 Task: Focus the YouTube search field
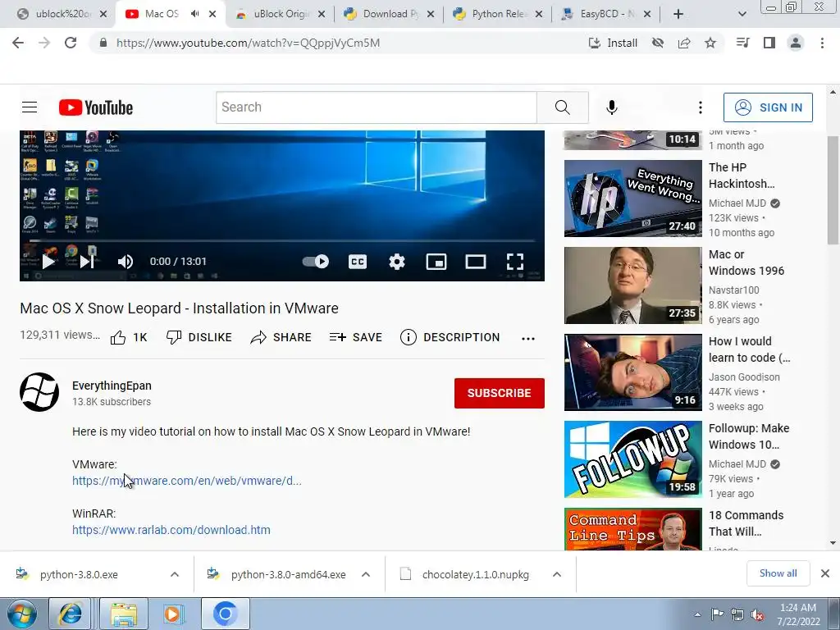pos(377,107)
